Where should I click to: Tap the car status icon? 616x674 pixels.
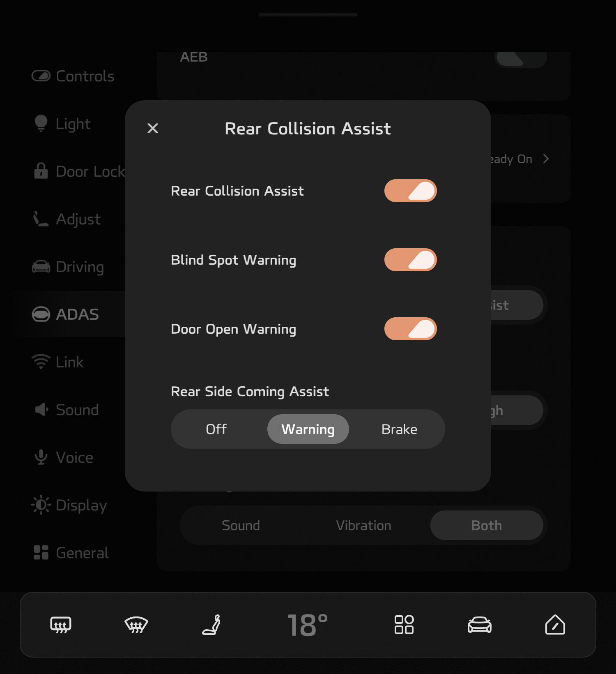pyautogui.click(x=480, y=625)
